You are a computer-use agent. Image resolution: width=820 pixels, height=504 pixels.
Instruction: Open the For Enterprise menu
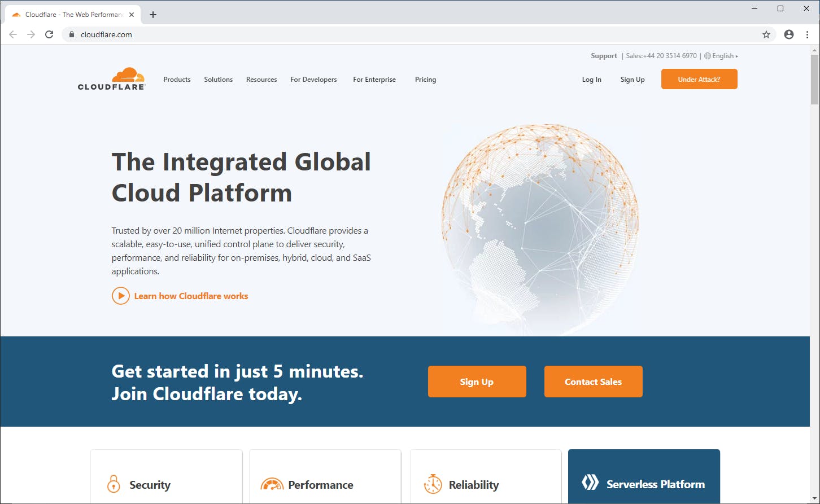(x=374, y=80)
